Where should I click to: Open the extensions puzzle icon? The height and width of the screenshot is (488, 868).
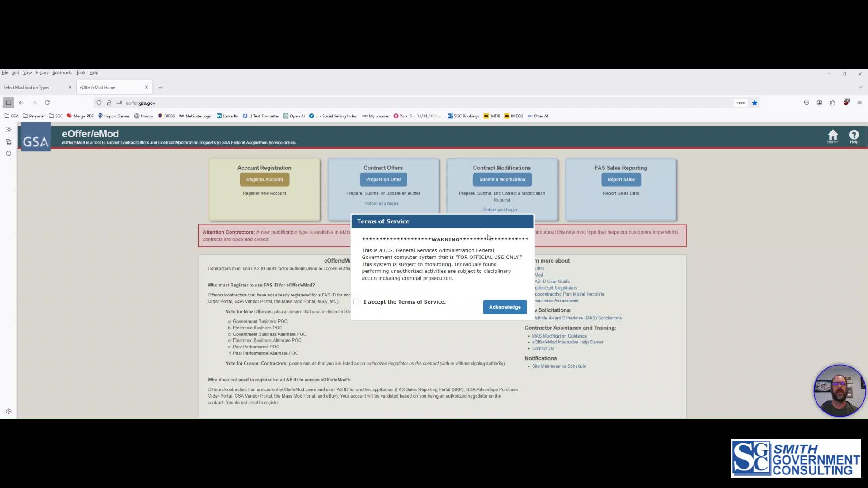click(x=832, y=103)
